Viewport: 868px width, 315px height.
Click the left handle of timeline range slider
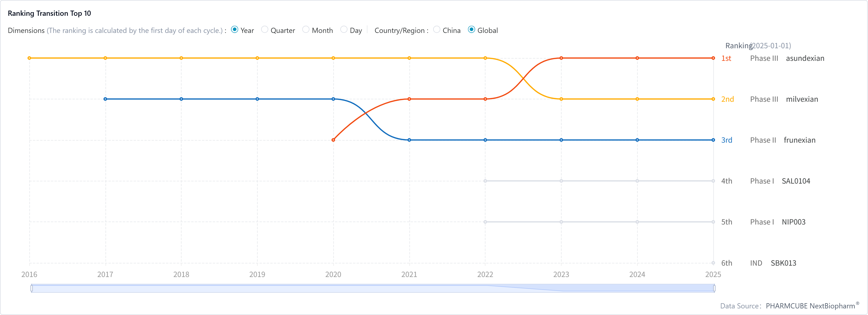coord(32,288)
